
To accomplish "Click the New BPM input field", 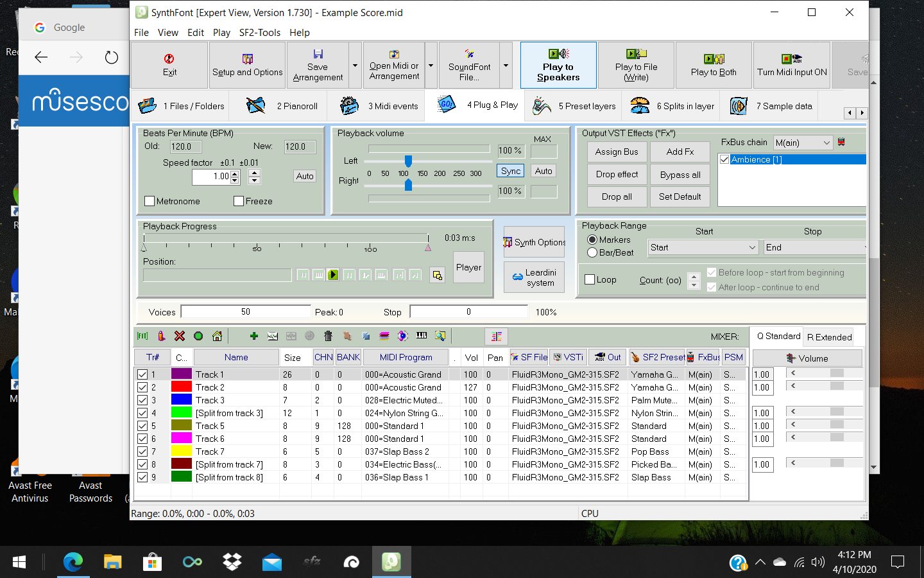I will [x=300, y=147].
